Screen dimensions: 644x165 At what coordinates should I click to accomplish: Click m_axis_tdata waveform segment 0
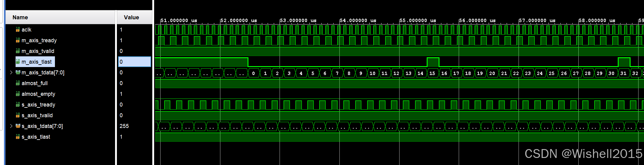click(254, 73)
